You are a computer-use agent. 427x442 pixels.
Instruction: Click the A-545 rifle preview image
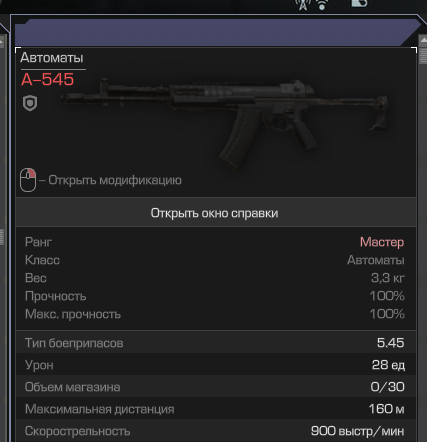[x=225, y=123]
